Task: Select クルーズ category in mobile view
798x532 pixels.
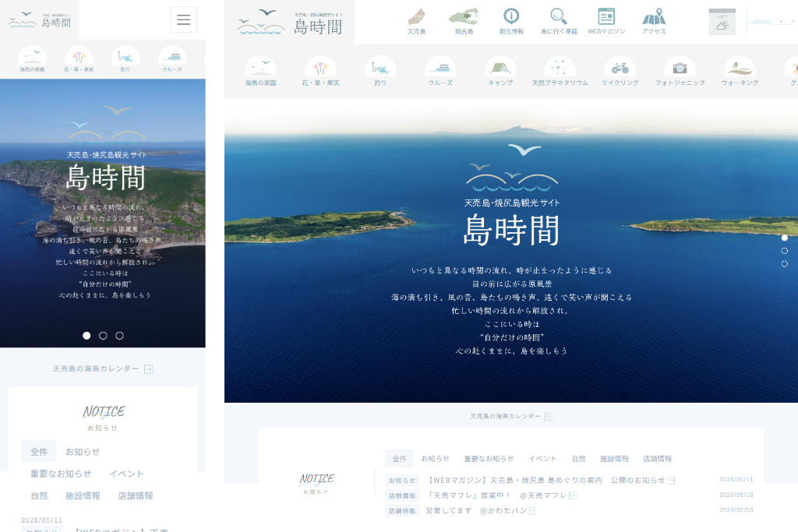Action: click(172, 59)
